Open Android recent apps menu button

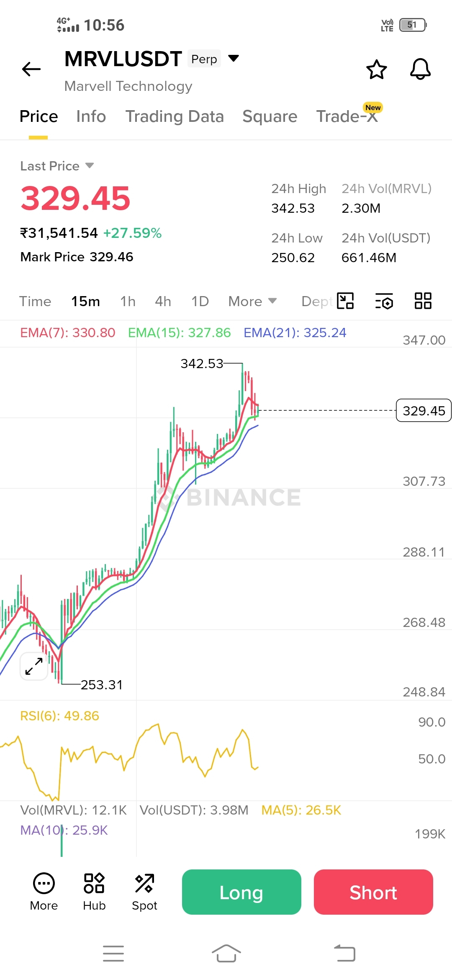[x=113, y=954]
